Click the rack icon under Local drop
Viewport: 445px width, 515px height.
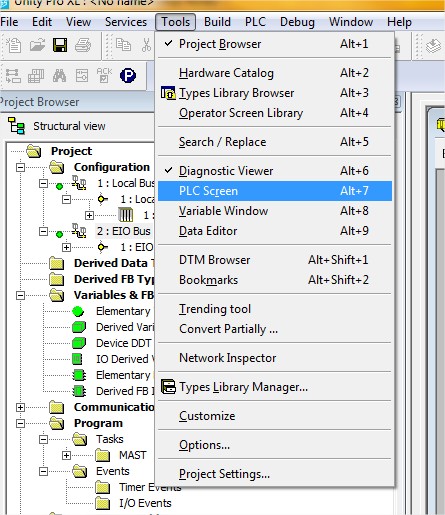click(x=126, y=215)
